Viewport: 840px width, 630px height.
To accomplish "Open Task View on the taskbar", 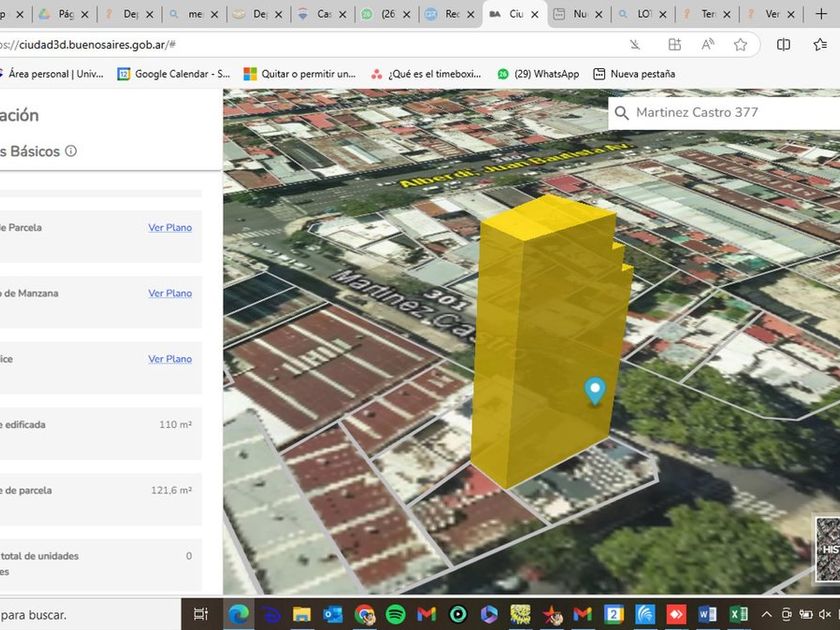I will (x=200, y=614).
